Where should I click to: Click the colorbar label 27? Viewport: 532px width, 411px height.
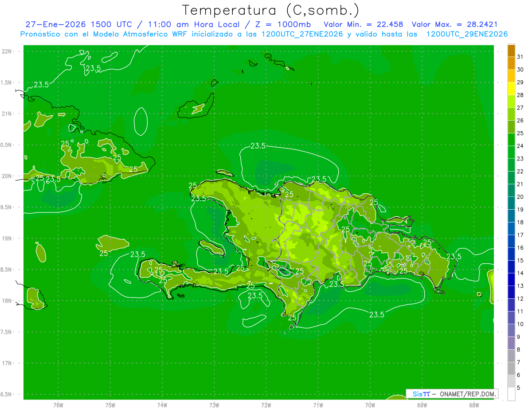[x=520, y=108]
